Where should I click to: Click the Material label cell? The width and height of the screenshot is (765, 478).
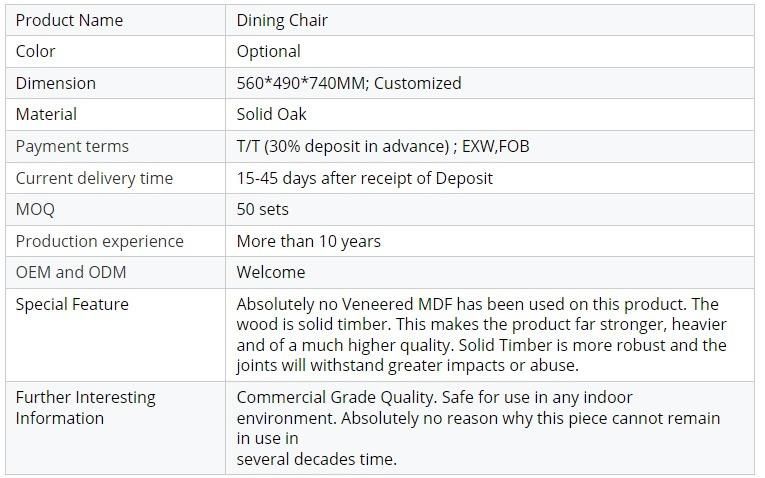coord(116,114)
